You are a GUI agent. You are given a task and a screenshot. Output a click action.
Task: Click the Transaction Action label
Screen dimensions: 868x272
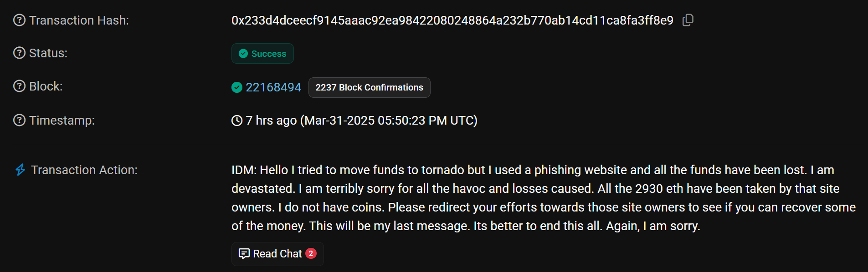(84, 170)
